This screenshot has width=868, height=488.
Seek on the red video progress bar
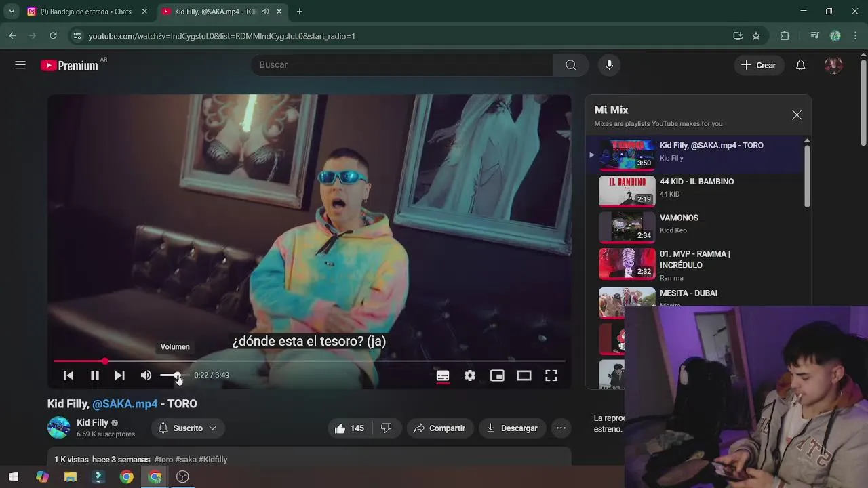coord(309,361)
